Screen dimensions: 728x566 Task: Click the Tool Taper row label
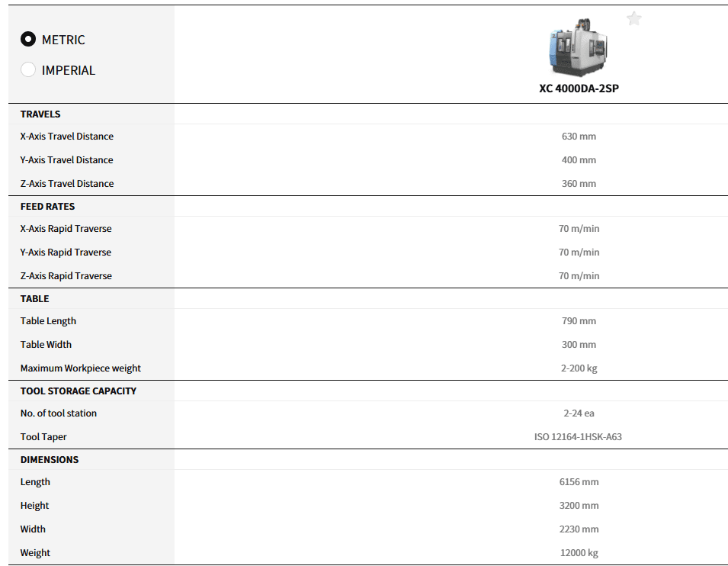(43, 437)
